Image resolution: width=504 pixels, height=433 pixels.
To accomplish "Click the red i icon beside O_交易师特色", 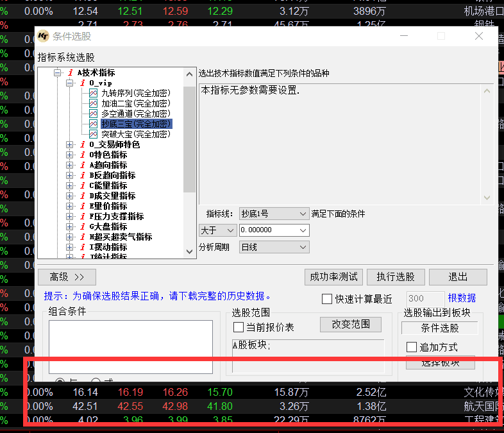I will [x=83, y=145].
